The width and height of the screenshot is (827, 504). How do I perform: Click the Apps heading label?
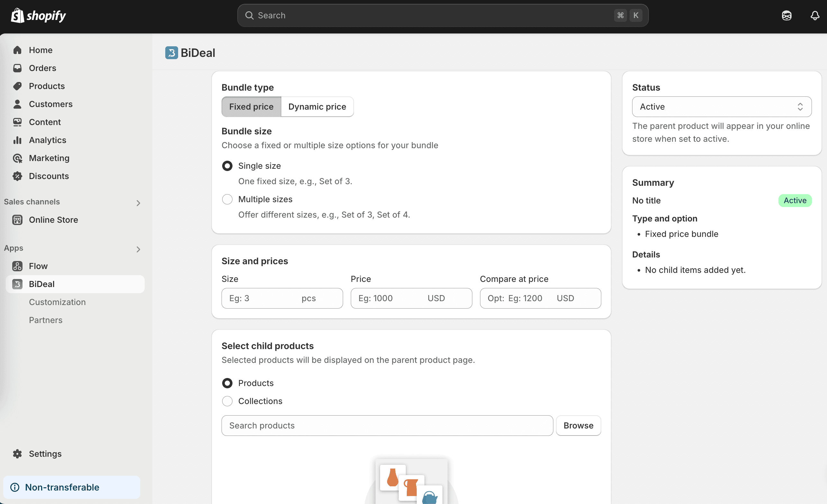click(x=14, y=248)
